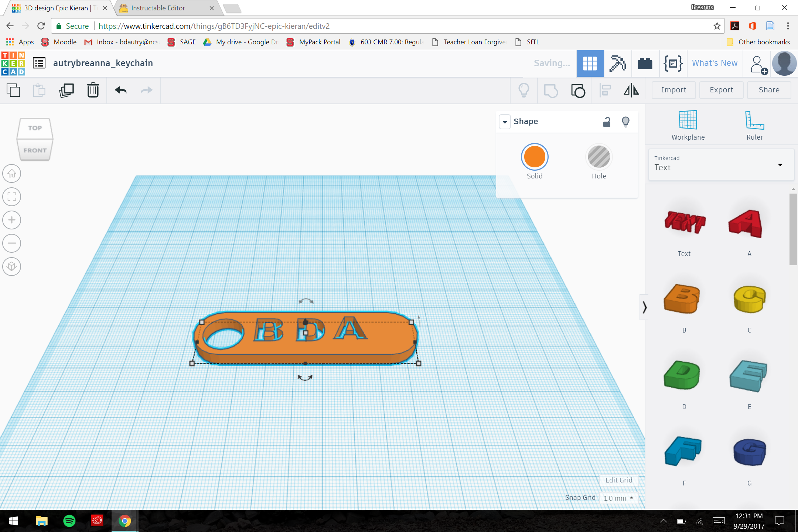Delete the selected shape
798x532 pixels.
pos(92,90)
